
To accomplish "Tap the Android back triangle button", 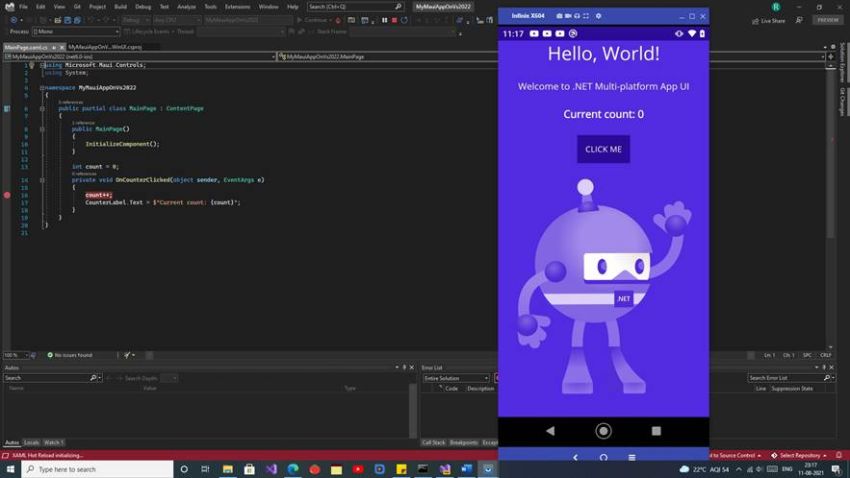I will coord(550,431).
